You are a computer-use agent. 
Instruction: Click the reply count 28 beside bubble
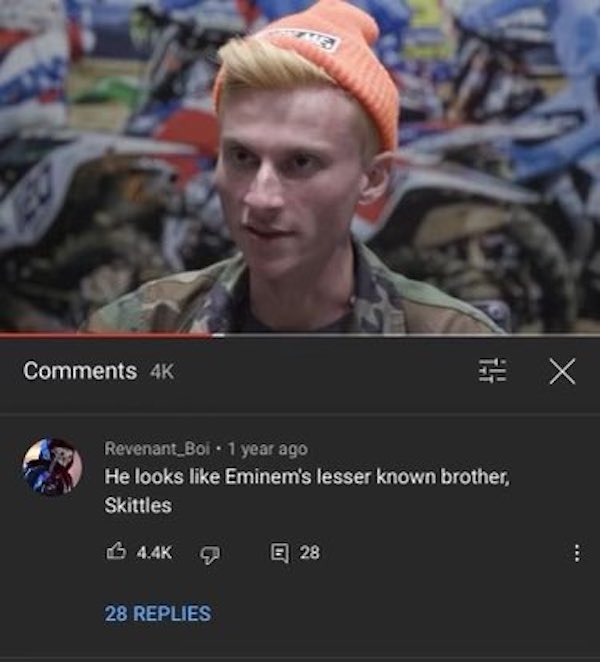tap(310, 553)
